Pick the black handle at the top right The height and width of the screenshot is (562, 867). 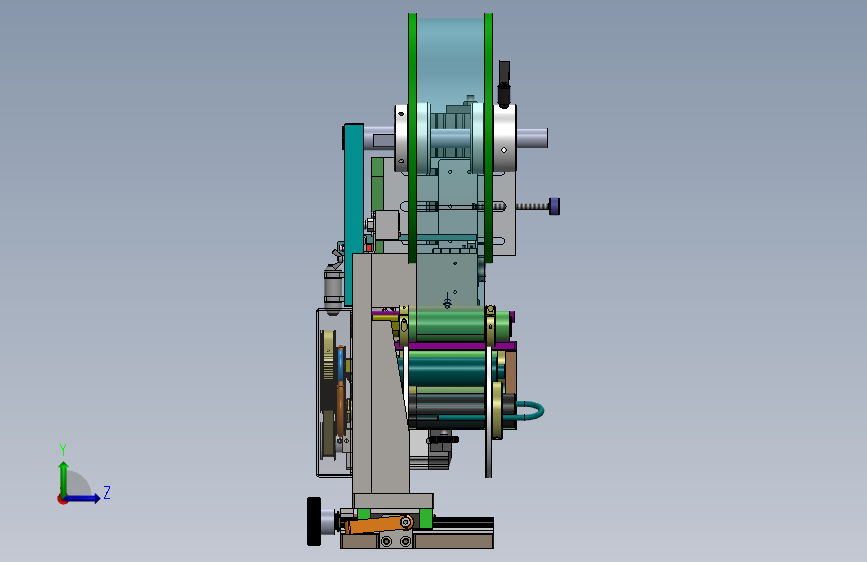coord(504,84)
